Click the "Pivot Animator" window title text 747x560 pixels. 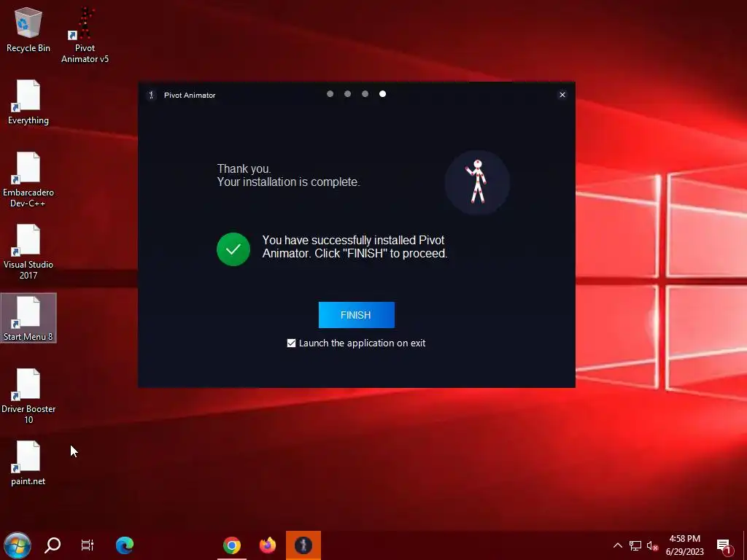click(190, 96)
